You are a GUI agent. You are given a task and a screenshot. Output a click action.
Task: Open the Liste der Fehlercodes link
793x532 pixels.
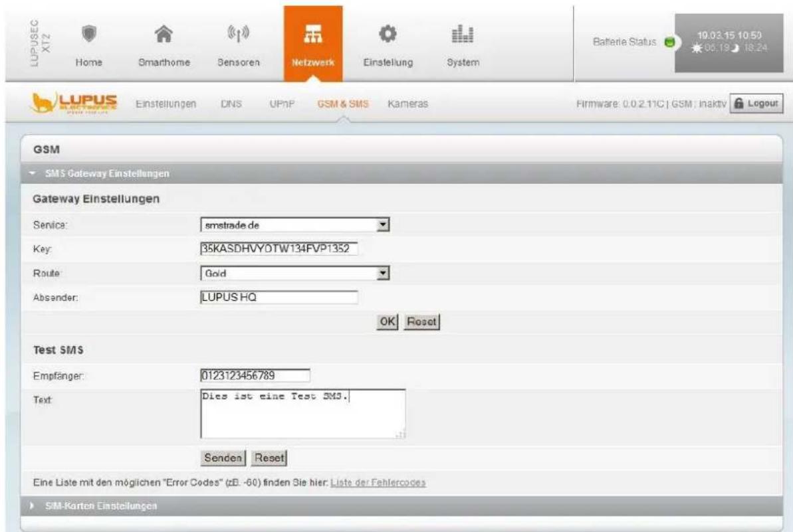(x=378, y=482)
